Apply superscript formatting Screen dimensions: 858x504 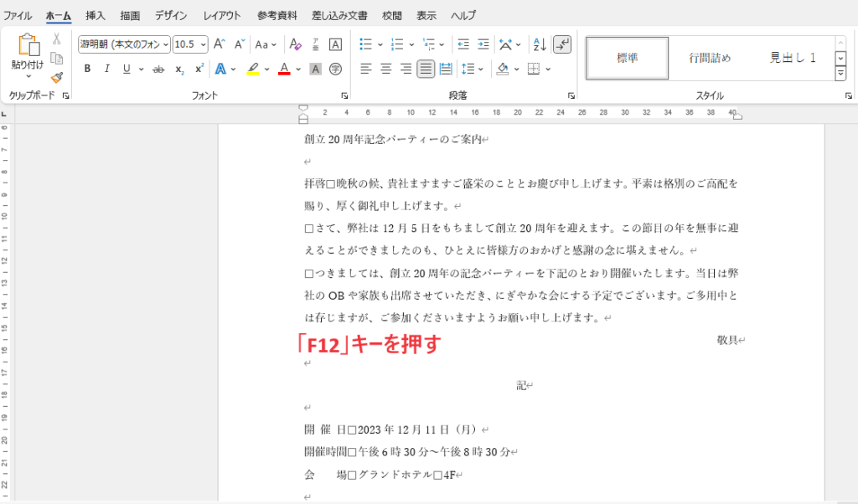[x=199, y=69]
